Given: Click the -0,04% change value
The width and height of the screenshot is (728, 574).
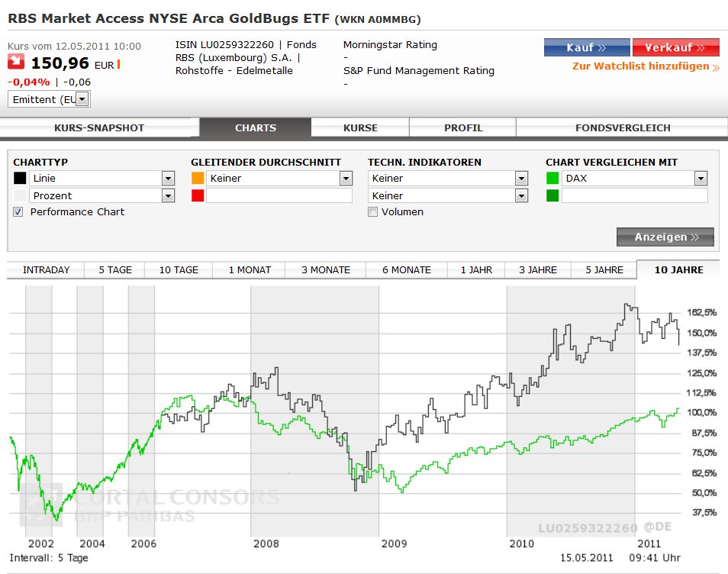Looking at the screenshot, I should (x=29, y=82).
